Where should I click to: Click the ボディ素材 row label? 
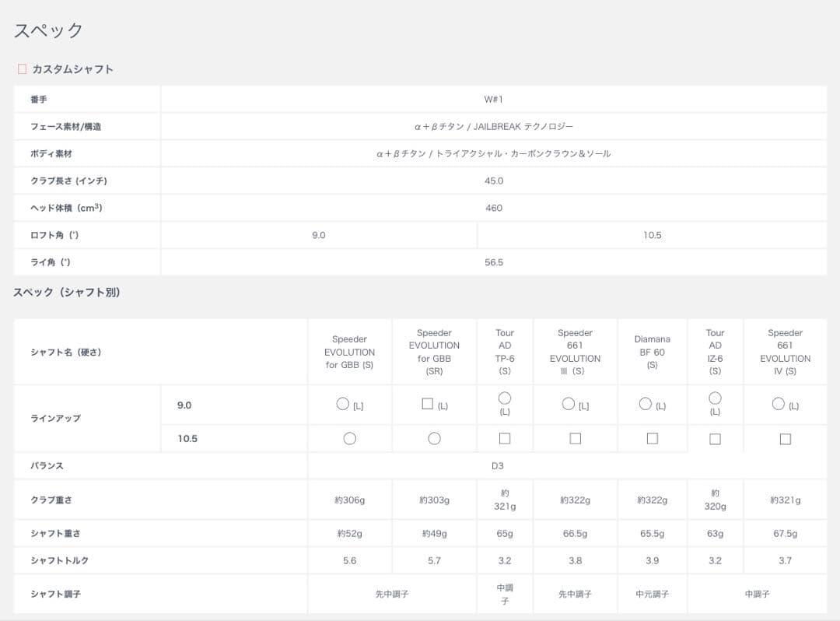tap(51, 154)
